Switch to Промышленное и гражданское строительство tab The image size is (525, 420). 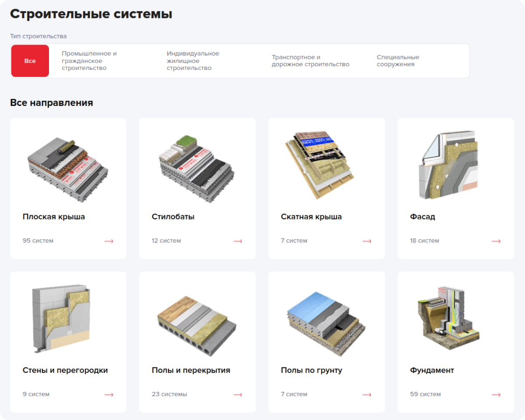(89, 61)
